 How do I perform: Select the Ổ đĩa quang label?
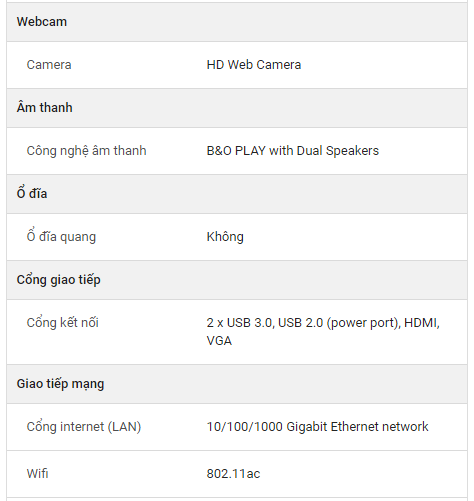[x=61, y=236]
